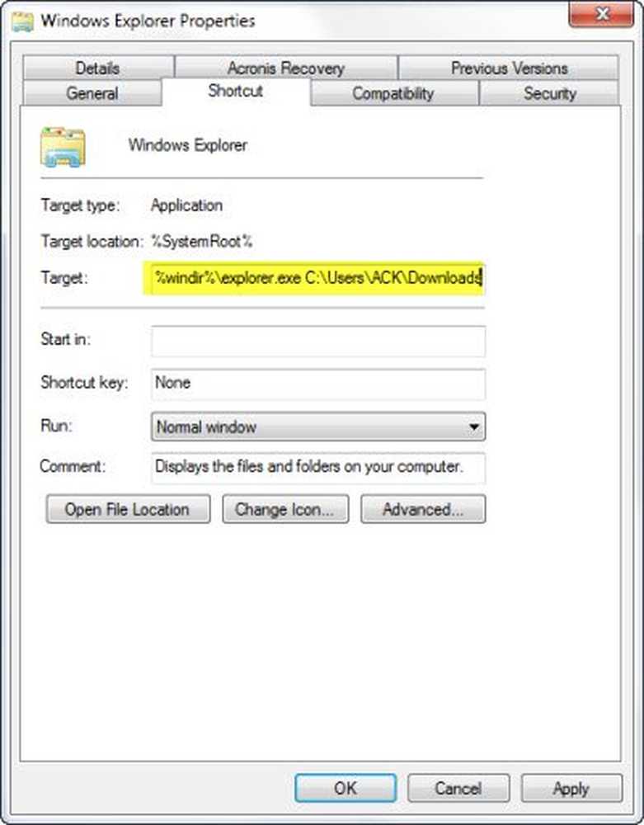Apply the shortcut property changes

click(571, 788)
